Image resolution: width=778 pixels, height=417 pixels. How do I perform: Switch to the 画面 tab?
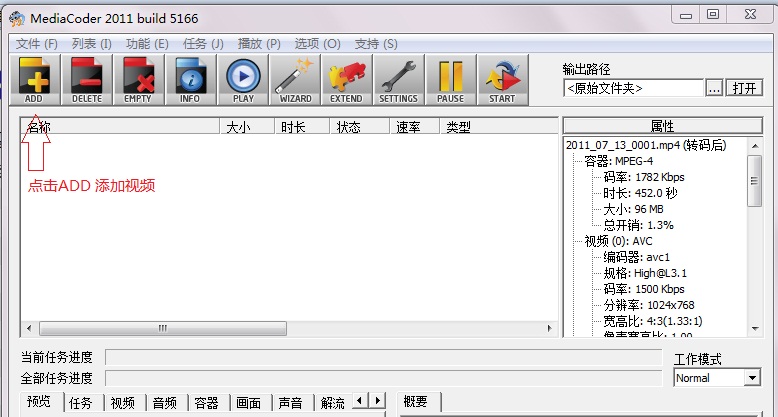tap(249, 403)
